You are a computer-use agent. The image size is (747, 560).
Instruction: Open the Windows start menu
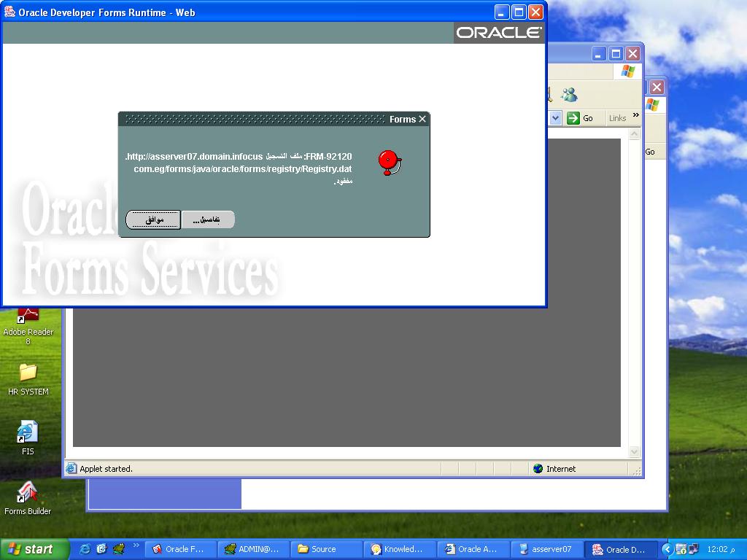coord(34,549)
